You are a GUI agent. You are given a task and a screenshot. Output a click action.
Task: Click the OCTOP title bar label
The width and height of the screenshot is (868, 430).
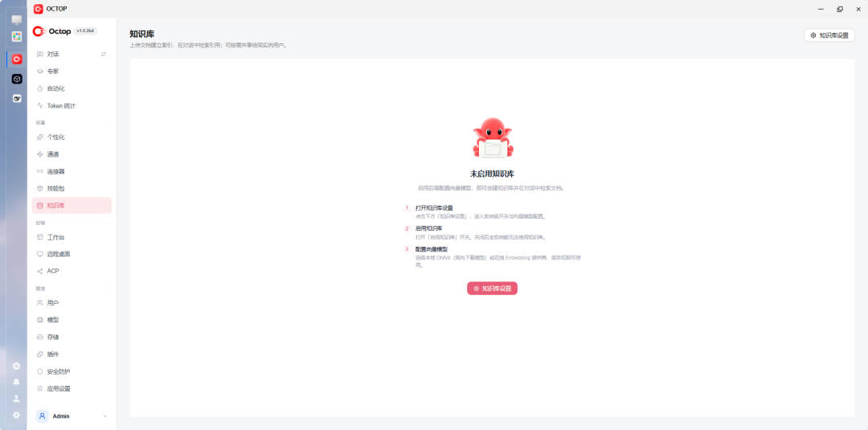(x=57, y=9)
